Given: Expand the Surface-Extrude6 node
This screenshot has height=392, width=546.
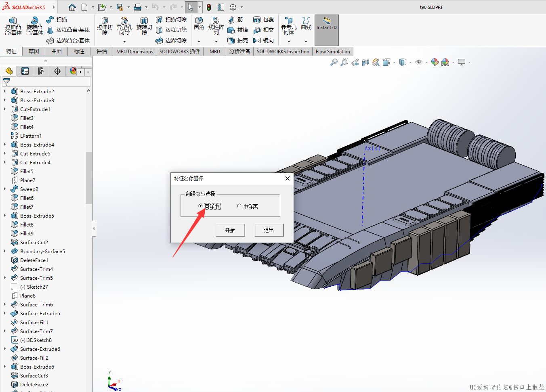Looking at the screenshot, I should pos(5,349).
